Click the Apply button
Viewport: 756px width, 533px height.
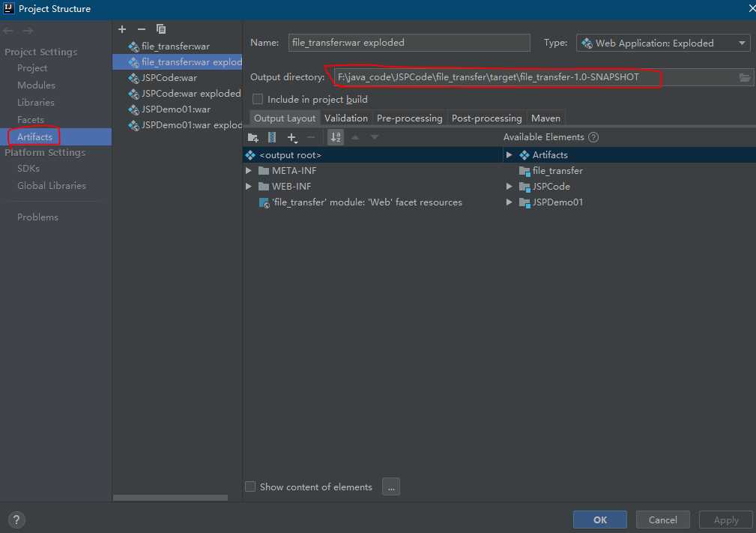tap(726, 520)
